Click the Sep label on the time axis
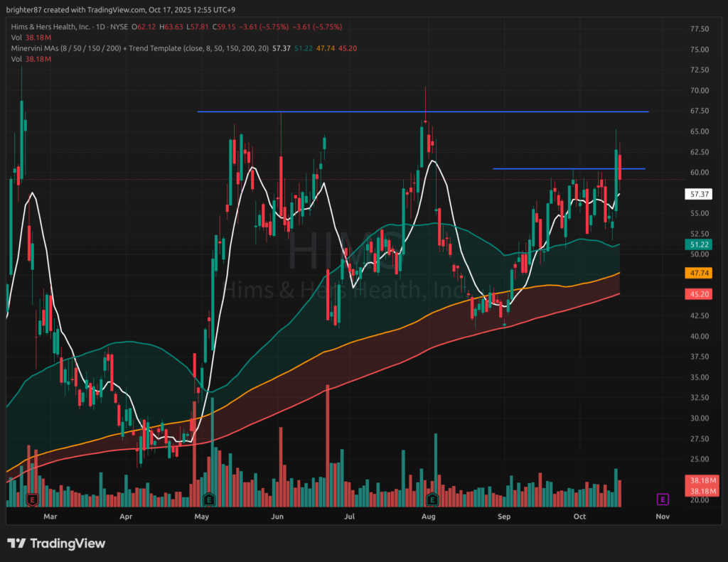Image resolution: width=728 pixels, height=562 pixels. pyautogui.click(x=504, y=517)
